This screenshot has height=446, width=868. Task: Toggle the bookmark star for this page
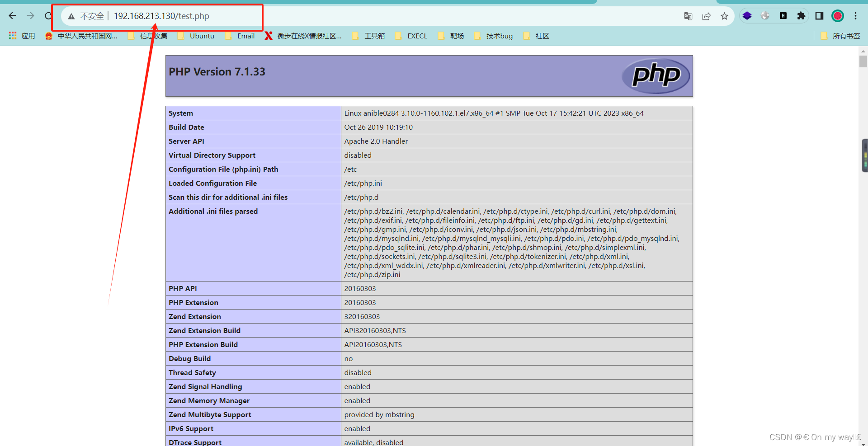click(724, 16)
